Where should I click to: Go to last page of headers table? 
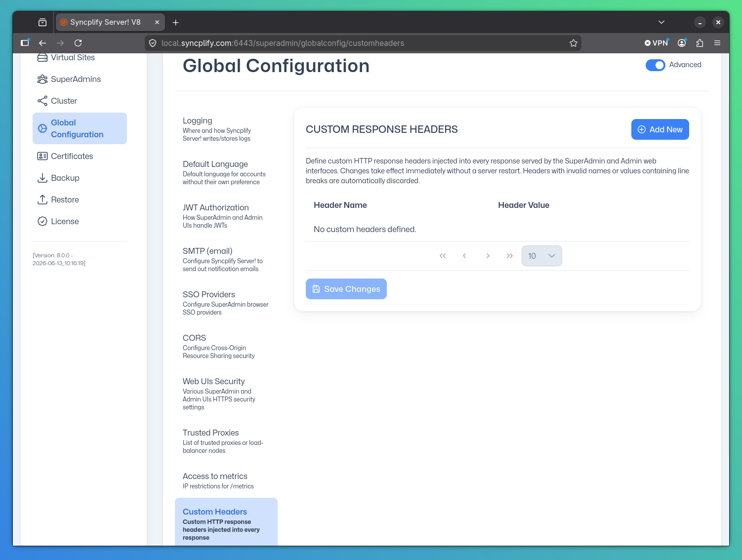(510, 256)
